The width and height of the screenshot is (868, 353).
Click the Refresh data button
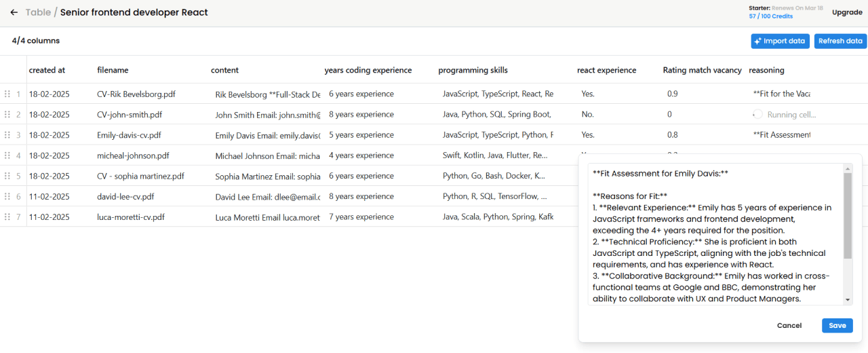click(x=840, y=41)
